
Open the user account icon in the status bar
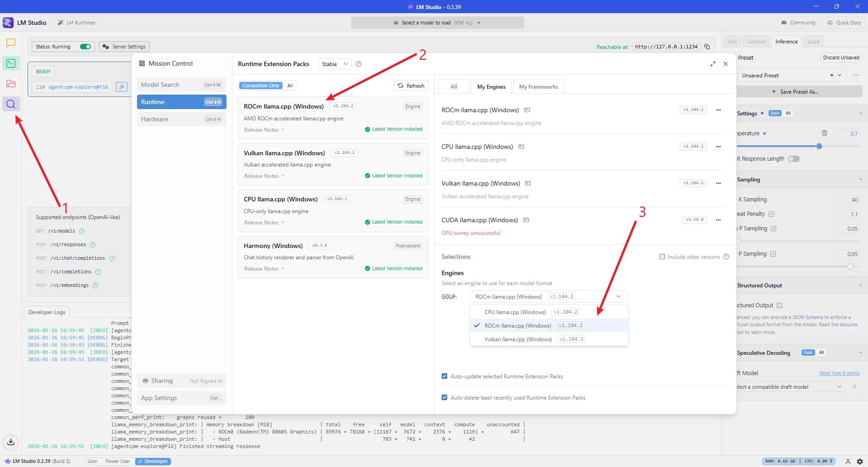pos(848,462)
